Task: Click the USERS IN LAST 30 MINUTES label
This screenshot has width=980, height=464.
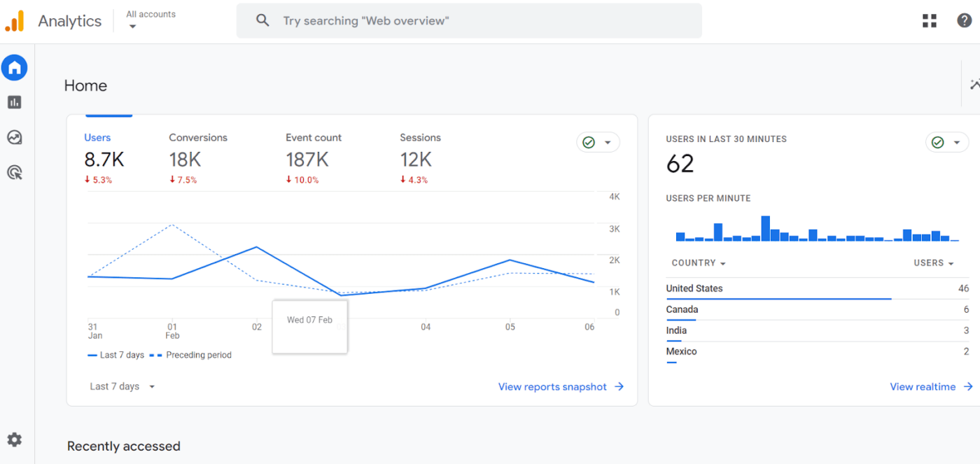Action: point(727,139)
